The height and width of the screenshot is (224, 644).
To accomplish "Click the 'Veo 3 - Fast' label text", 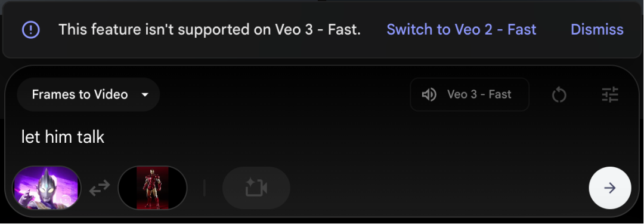I will click(479, 95).
